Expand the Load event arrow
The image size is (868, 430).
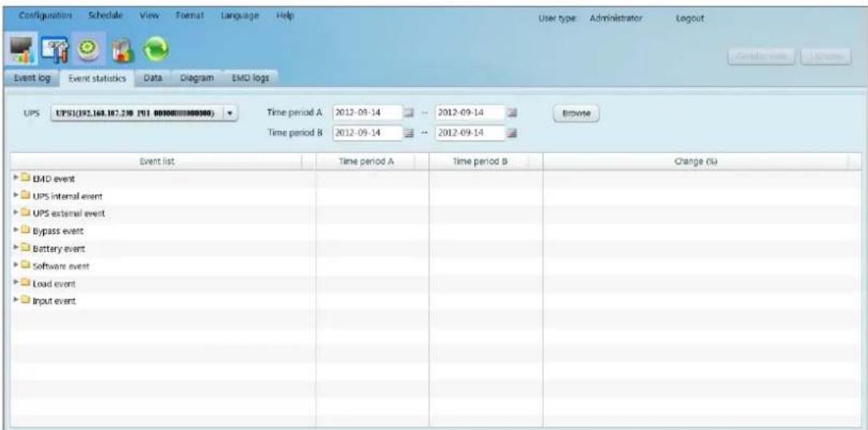(15, 283)
